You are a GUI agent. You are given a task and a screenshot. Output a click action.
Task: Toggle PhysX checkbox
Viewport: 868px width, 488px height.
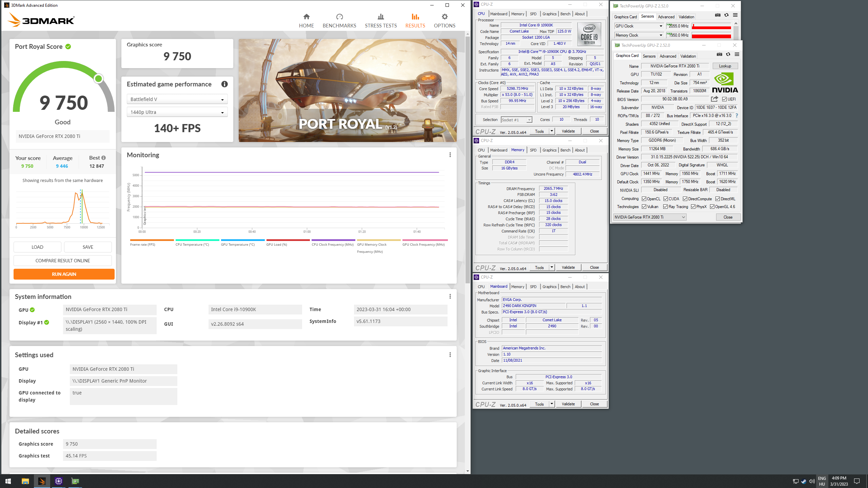point(693,207)
